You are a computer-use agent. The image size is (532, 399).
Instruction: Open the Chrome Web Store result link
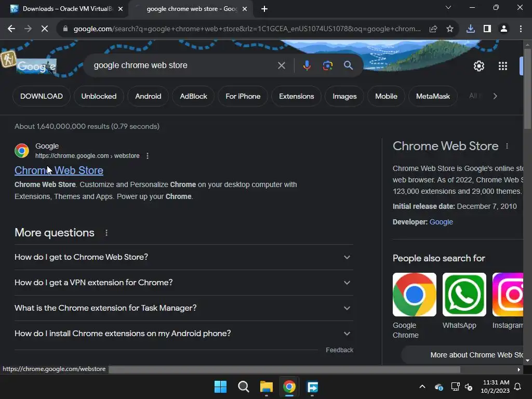(x=59, y=170)
